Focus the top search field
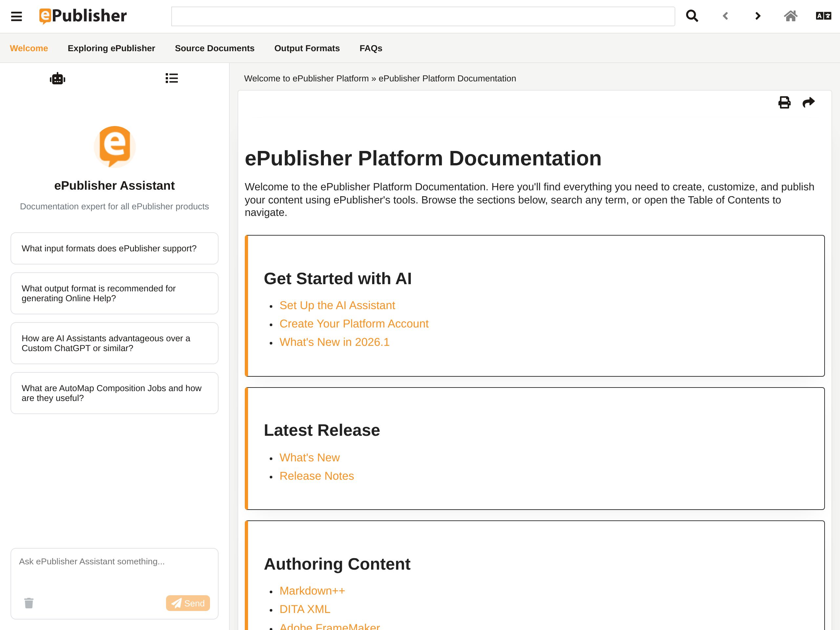Viewport: 840px width, 630px height. point(423,16)
